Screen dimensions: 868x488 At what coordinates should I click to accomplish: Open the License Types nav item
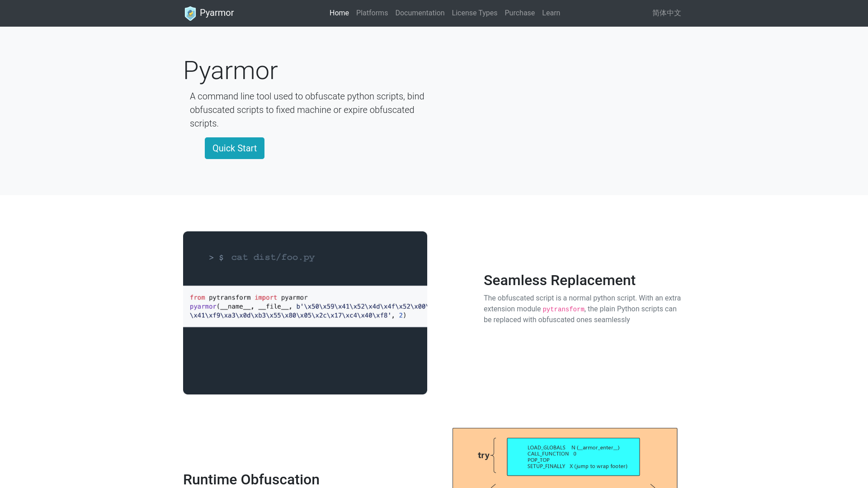475,13
